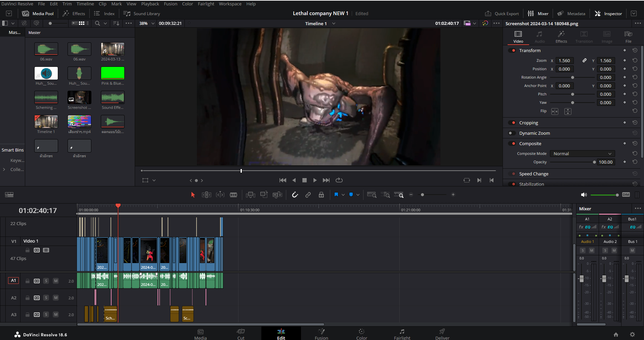644x340 pixels.
Task: Flip image horizontally in Inspector
Action: tap(555, 111)
